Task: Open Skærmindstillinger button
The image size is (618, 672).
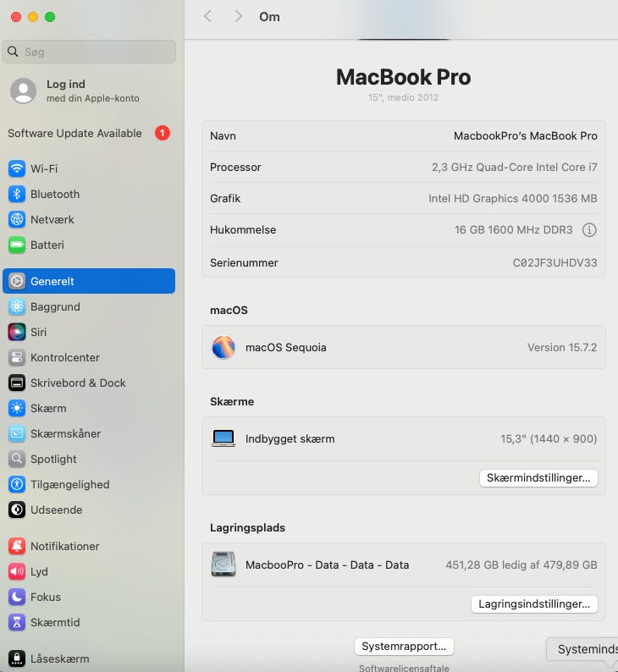Action: point(538,478)
